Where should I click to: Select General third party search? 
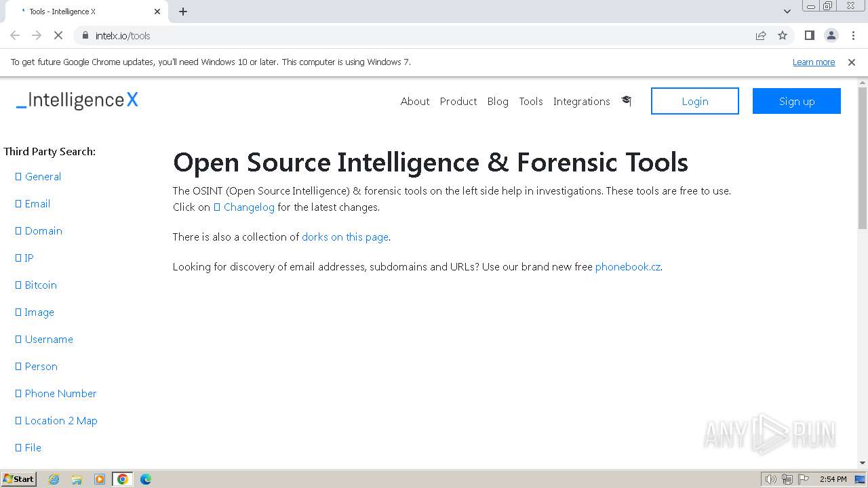(x=38, y=176)
